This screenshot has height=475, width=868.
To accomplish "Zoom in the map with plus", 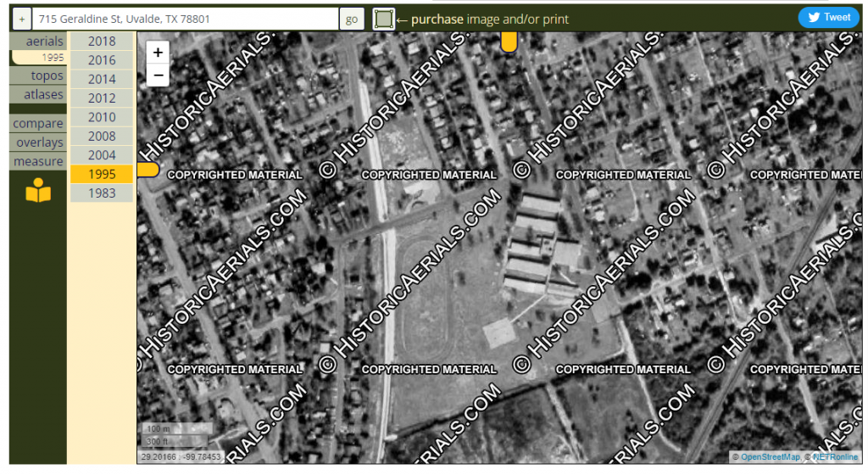I will point(158,52).
